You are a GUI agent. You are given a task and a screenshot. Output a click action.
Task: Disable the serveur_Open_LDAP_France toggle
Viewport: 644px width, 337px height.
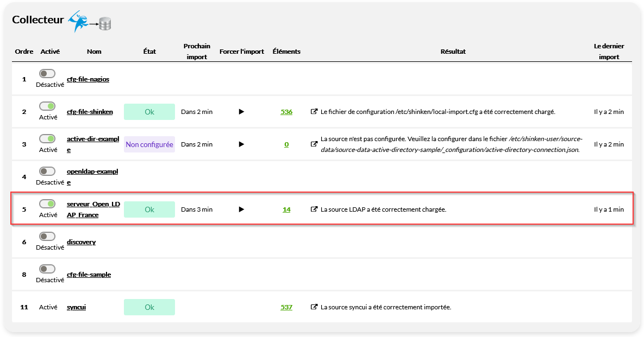[47, 204]
